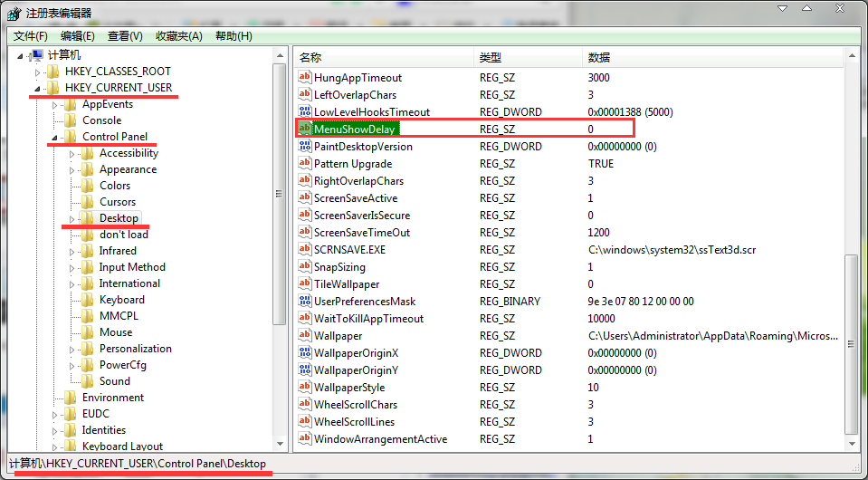Open the 收藏夹(A) menu

pyautogui.click(x=180, y=36)
